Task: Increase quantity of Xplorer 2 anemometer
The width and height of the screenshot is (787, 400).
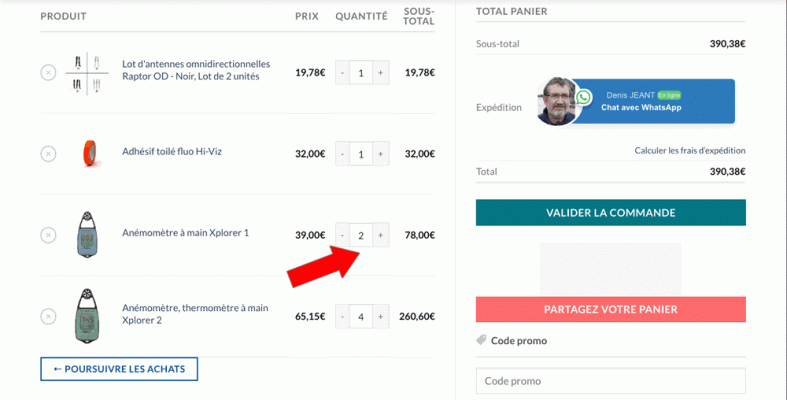Action: [x=380, y=316]
